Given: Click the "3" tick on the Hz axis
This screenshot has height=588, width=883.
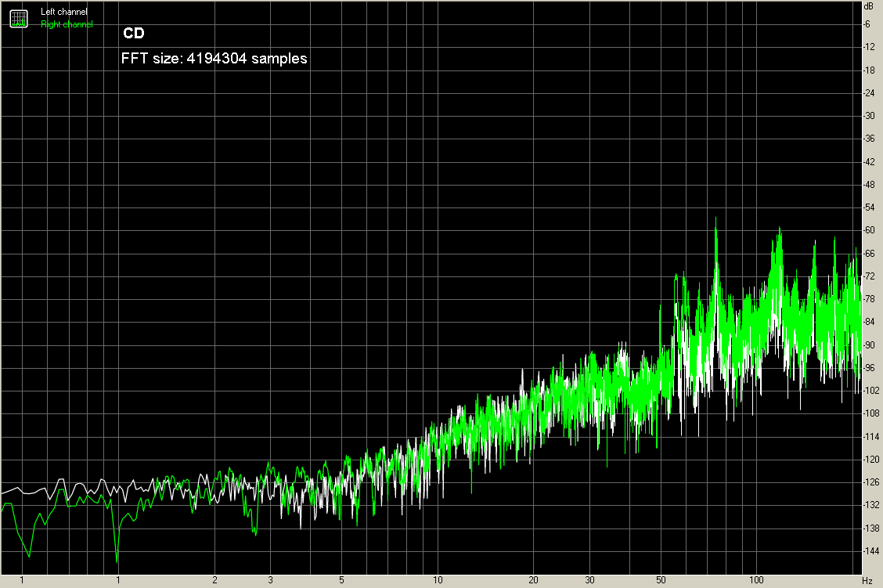Looking at the screenshot, I should (x=270, y=580).
